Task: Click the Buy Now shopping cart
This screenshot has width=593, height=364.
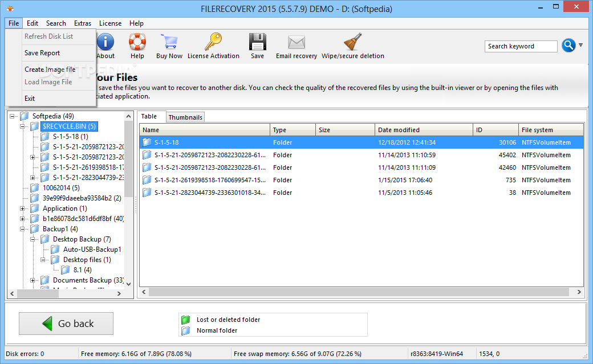Action: tap(169, 42)
